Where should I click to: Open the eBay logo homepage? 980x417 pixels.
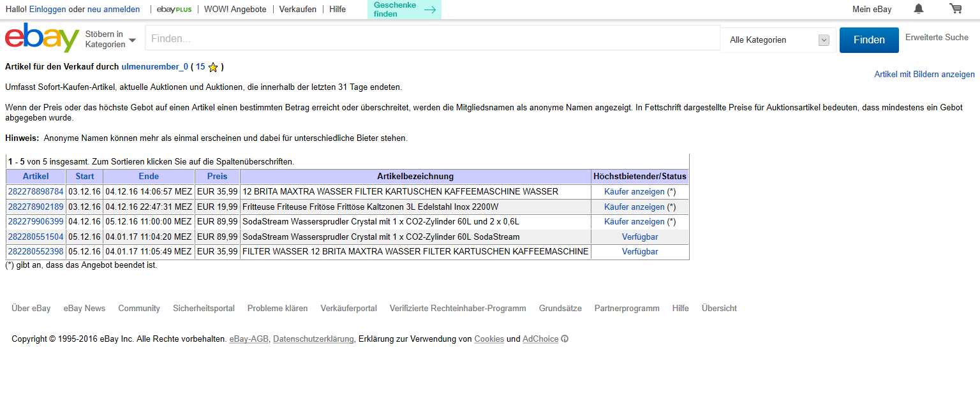tap(42, 38)
